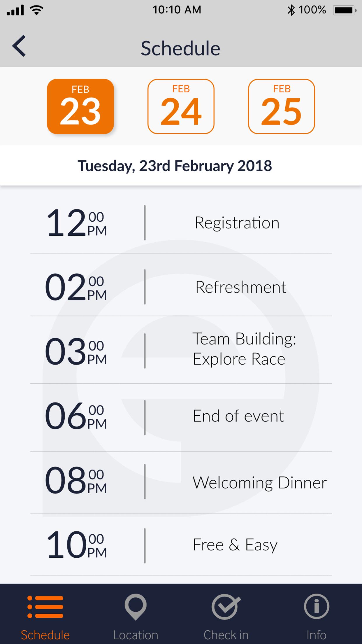
Task: Tap the Wi-Fi status icon
Action: pyautogui.click(x=37, y=10)
